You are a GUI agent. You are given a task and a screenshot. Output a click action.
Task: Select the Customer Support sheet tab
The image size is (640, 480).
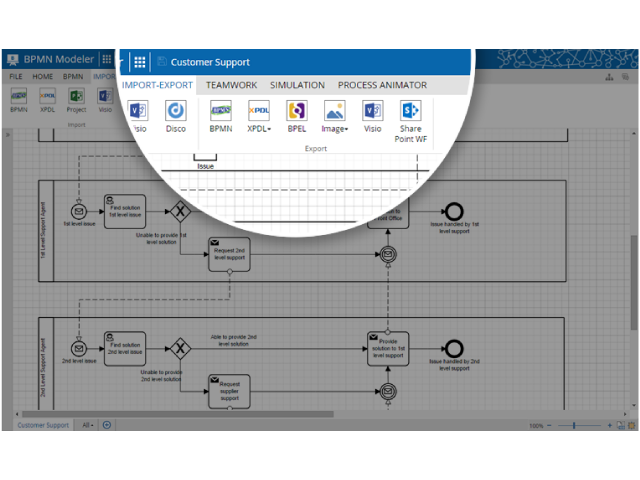[x=43, y=425]
